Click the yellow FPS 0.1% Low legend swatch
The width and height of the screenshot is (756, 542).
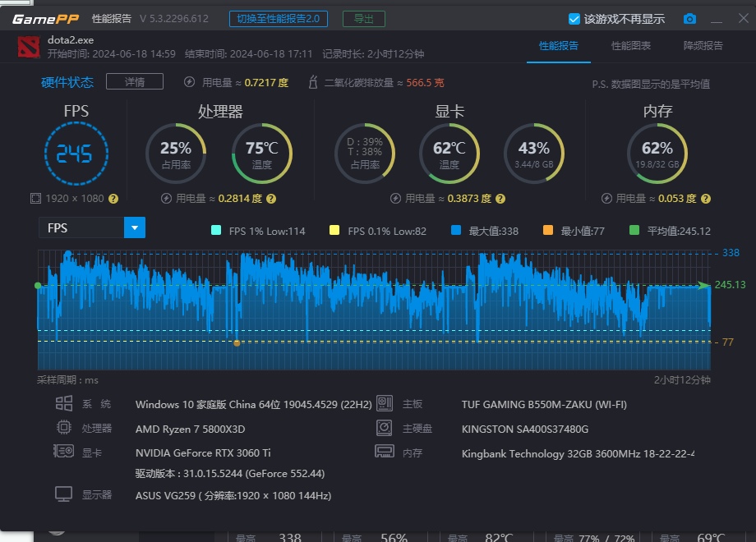click(x=334, y=232)
